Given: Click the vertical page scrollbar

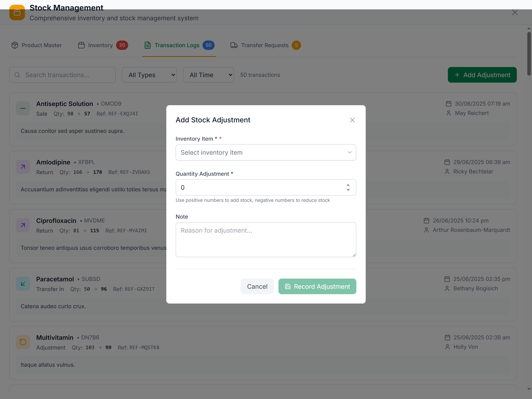Looking at the screenshot, I should tap(529, 54).
